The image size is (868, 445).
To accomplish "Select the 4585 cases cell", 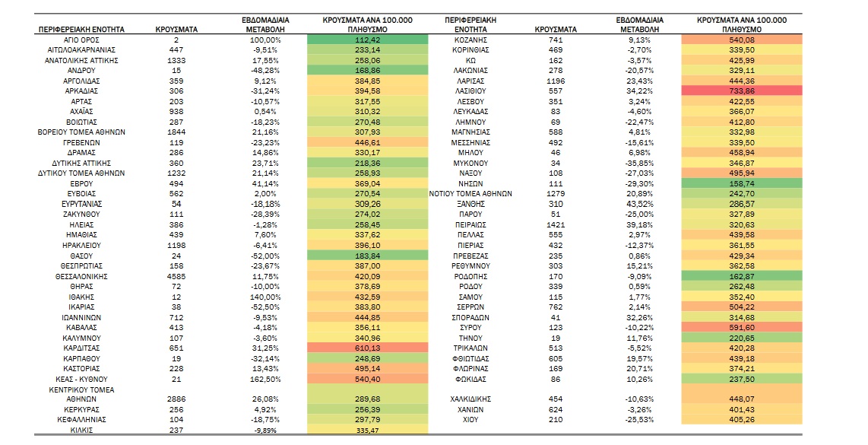I will (x=176, y=277).
